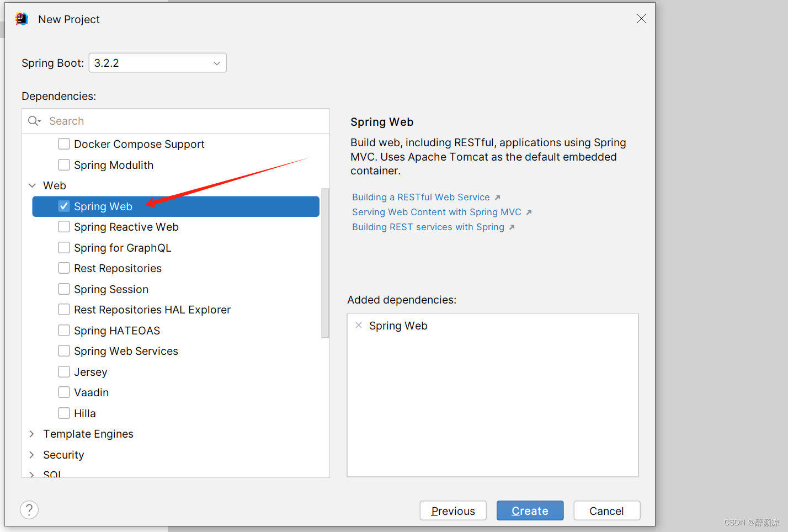Focus the dependencies Search field
Image resolution: width=788 pixels, height=532 pixels.
coord(175,121)
